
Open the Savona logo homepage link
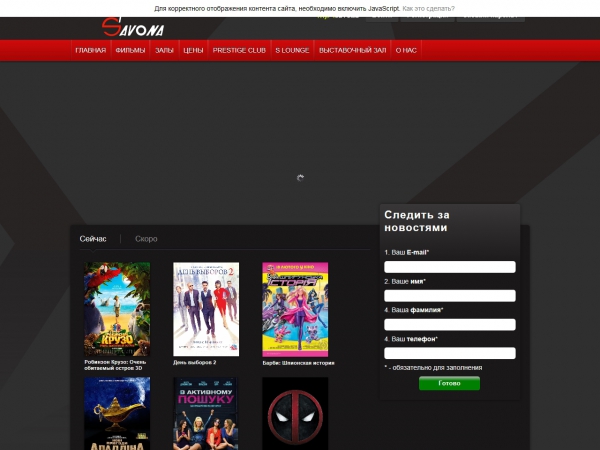coord(133,27)
